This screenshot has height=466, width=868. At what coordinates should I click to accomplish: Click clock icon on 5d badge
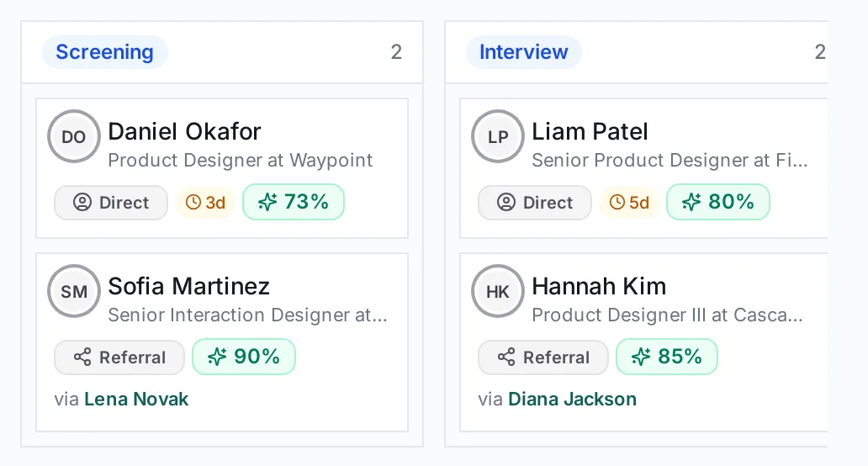(x=617, y=203)
